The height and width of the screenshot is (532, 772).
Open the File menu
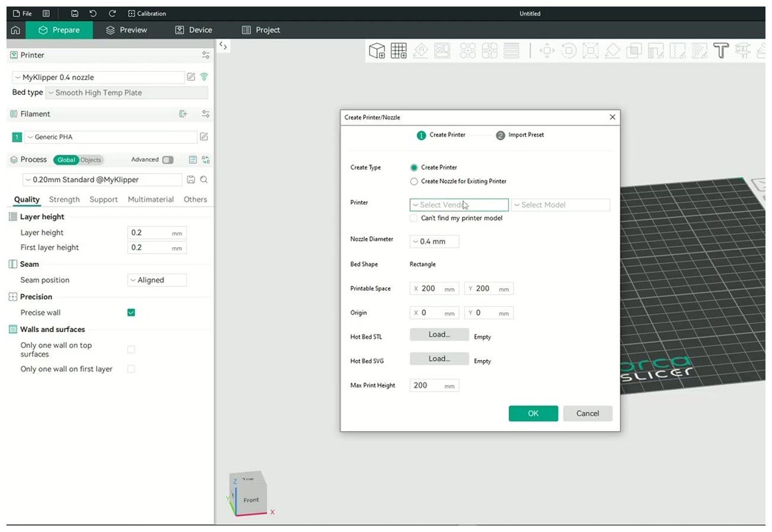(x=22, y=13)
